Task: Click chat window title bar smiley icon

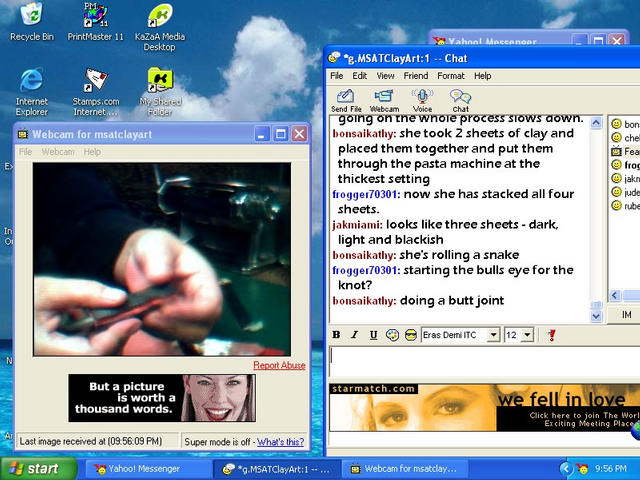Action: (x=334, y=58)
